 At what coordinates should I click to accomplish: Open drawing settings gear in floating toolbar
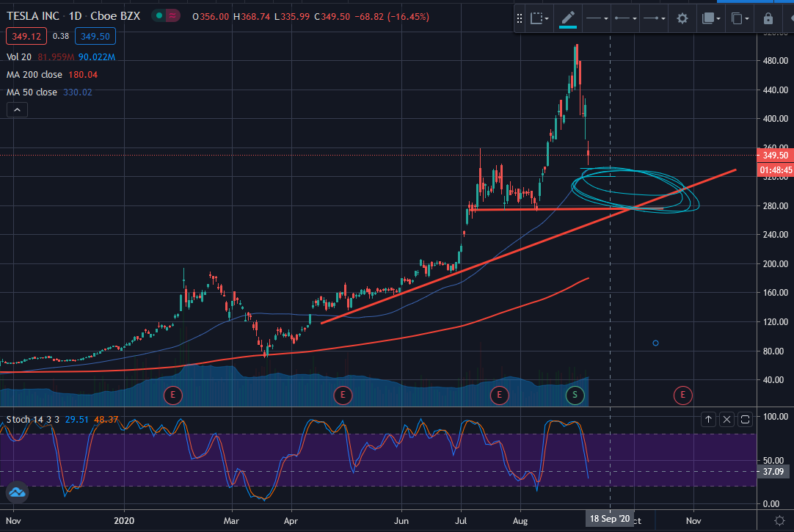[x=682, y=18]
